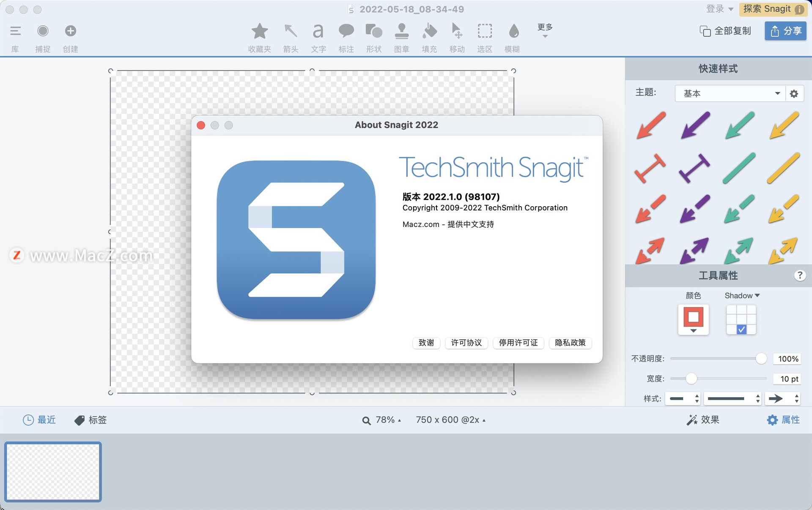Click the 探索 Snagit button
The height and width of the screenshot is (510, 812).
[x=773, y=9]
